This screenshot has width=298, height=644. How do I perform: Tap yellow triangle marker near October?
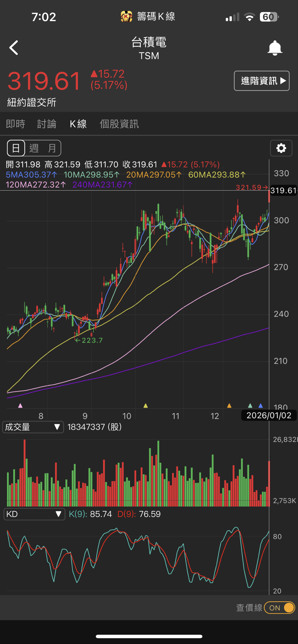coord(146,405)
